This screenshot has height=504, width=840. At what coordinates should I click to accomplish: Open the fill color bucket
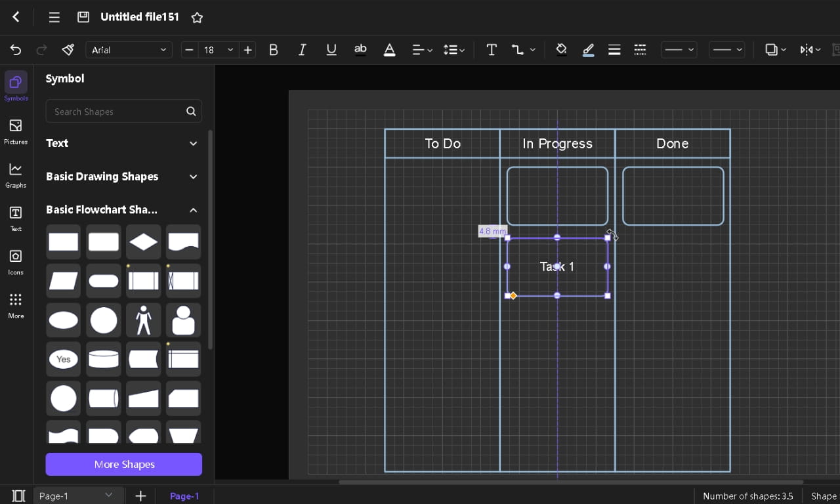(561, 50)
